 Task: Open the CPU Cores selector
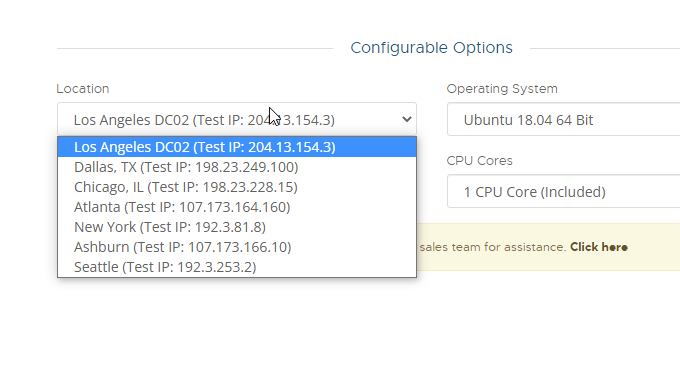[563, 191]
